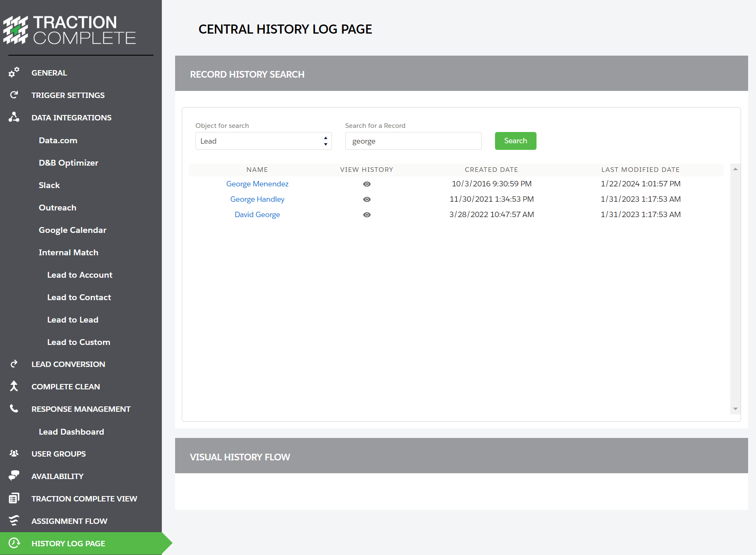Click the History Log Page clock icon
Image resolution: width=756 pixels, height=555 pixels.
(x=14, y=543)
